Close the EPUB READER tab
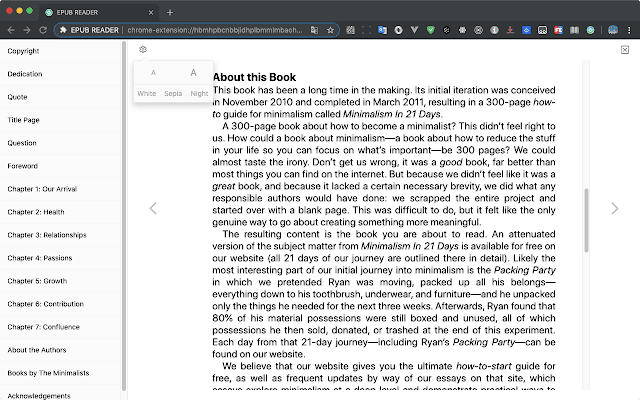The height and width of the screenshot is (400, 640). coord(151,13)
